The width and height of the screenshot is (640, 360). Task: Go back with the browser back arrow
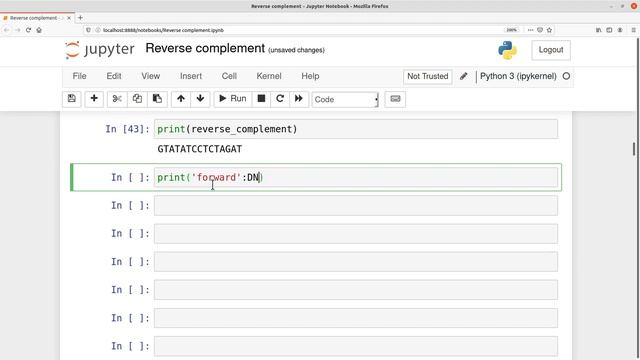point(7,30)
